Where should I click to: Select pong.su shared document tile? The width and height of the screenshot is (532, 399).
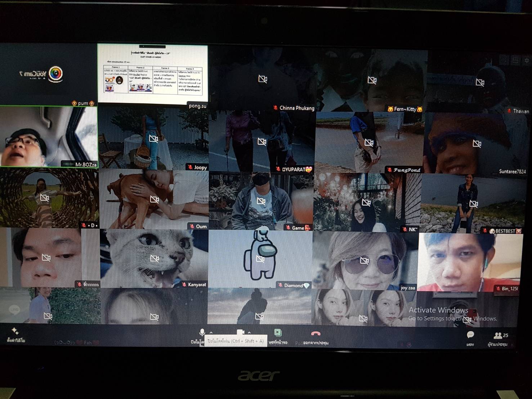coord(153,74)
